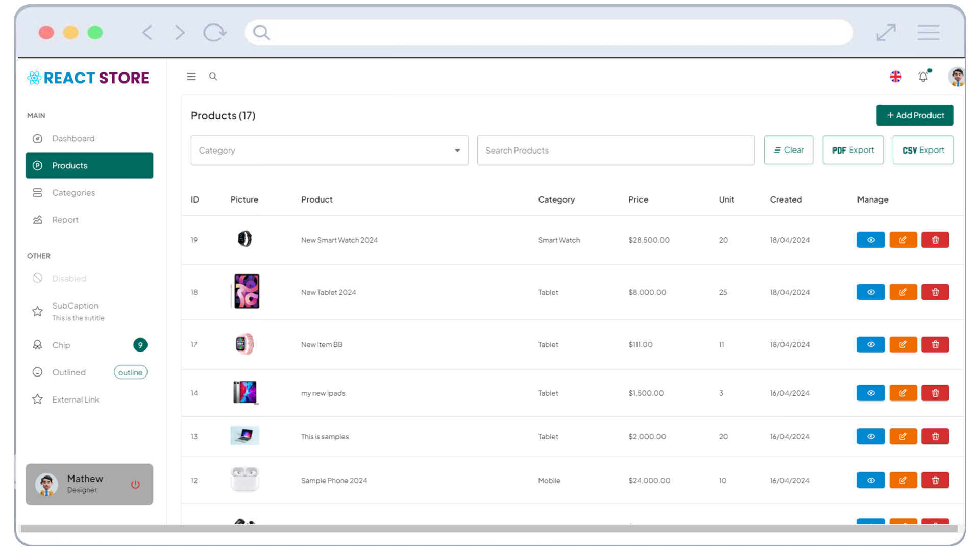Click the earbuds thumbnail for Sample Phone 2024
Screen dimensions: 980x551
click(244, 479)
